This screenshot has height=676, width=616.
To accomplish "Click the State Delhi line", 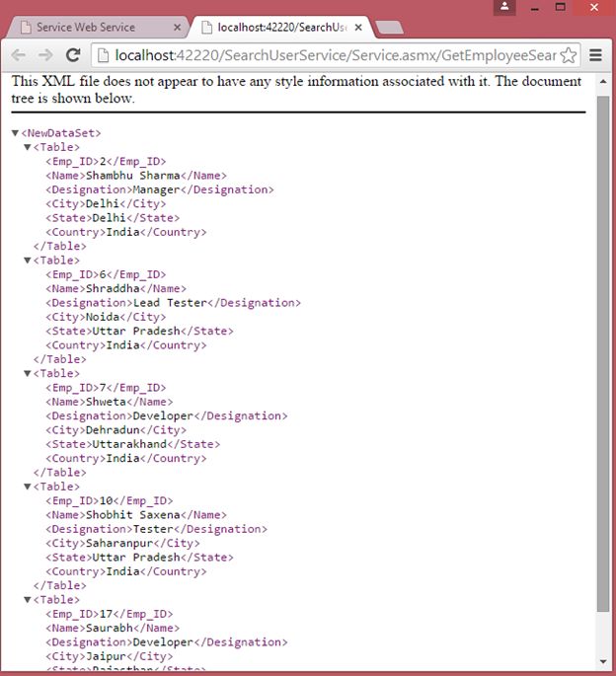I will pos(113,218).
